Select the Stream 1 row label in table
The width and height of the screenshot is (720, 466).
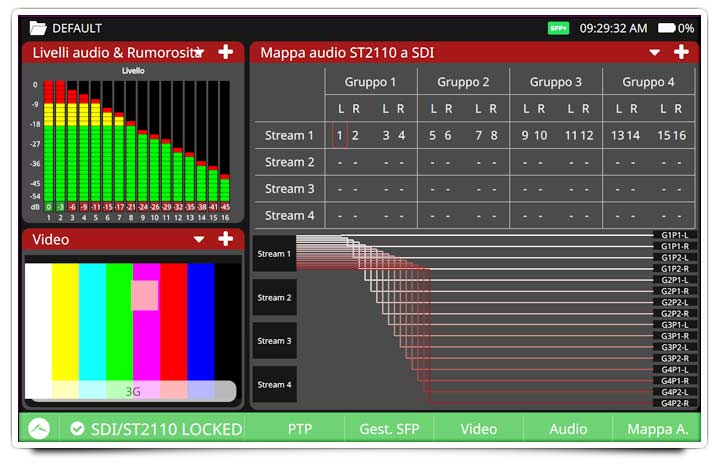tap(289, 135)
